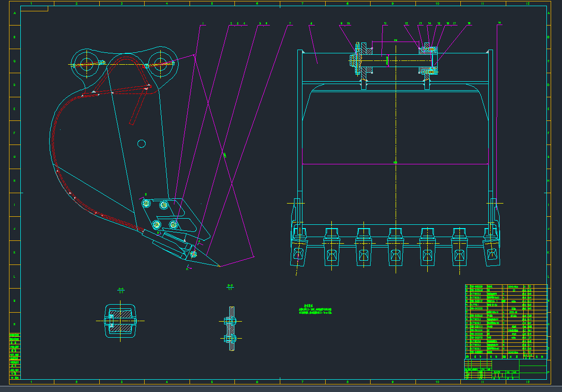Viewport: 562px width, 392px height.
Task: Click the B-B section label text
Action: (x=231, y=286)
